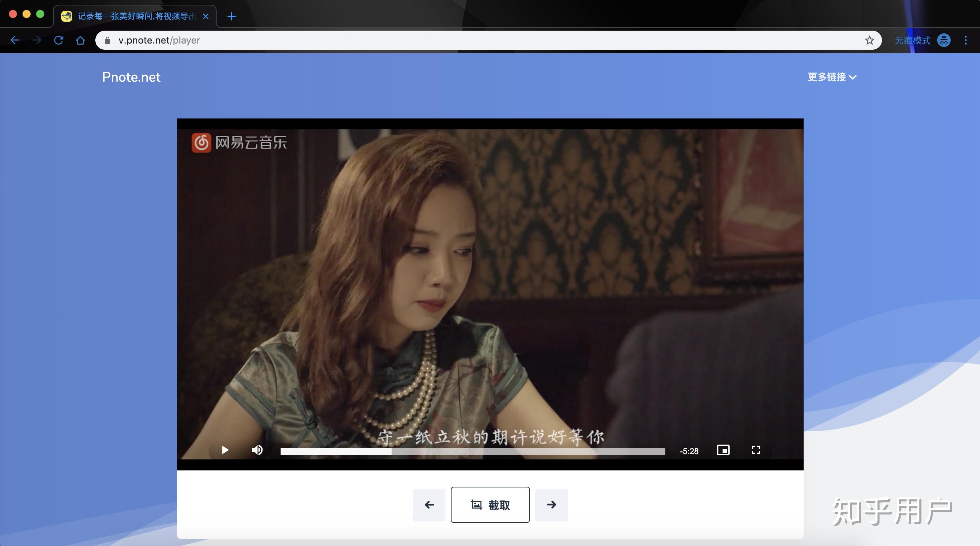Open a new browser tab
This screenshot has height=546, width=980.
pos(231,16)
